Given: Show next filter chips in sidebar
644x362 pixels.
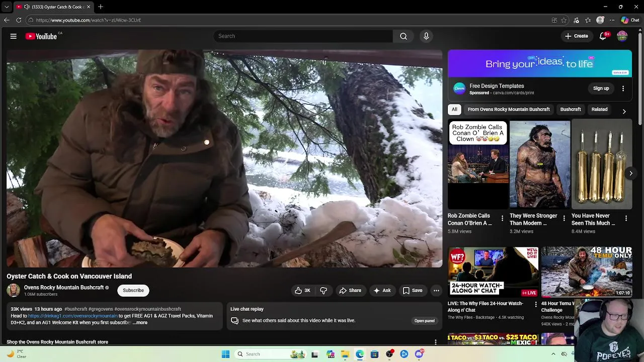Looking at the screenshot, I should click(x=624, y=111).
